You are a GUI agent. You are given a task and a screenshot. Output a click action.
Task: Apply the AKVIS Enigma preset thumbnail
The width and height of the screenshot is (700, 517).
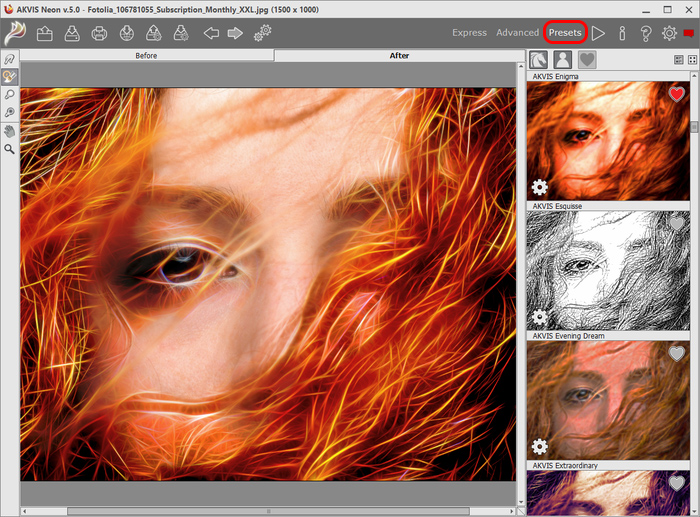click(608, 141)
